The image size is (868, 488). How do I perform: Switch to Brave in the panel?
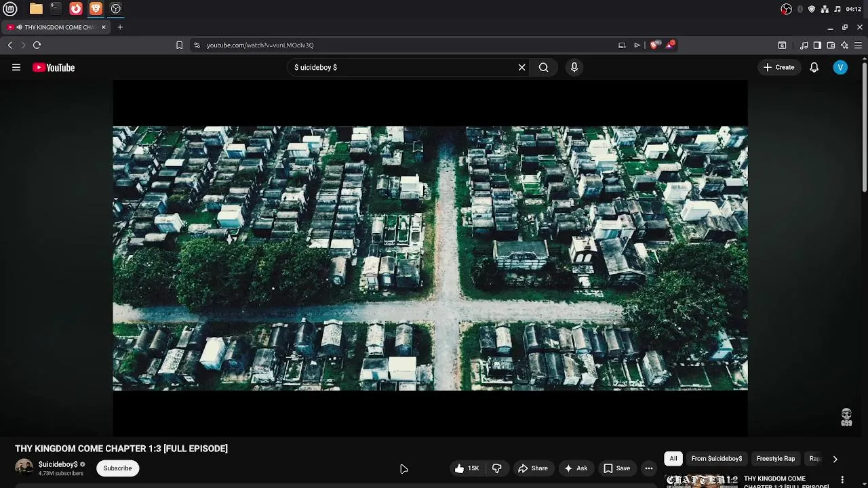click(96, 9)
